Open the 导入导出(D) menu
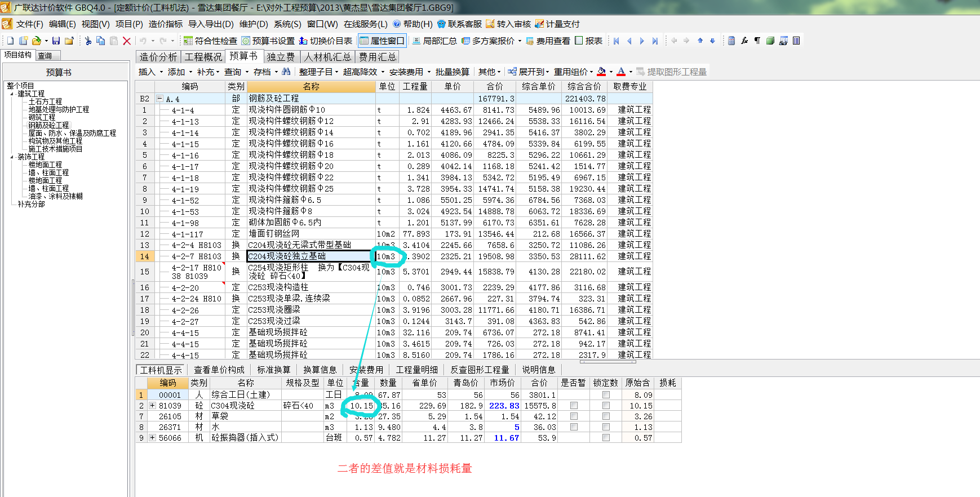Viewport: 980px width, 497px height. click(211, 24)
